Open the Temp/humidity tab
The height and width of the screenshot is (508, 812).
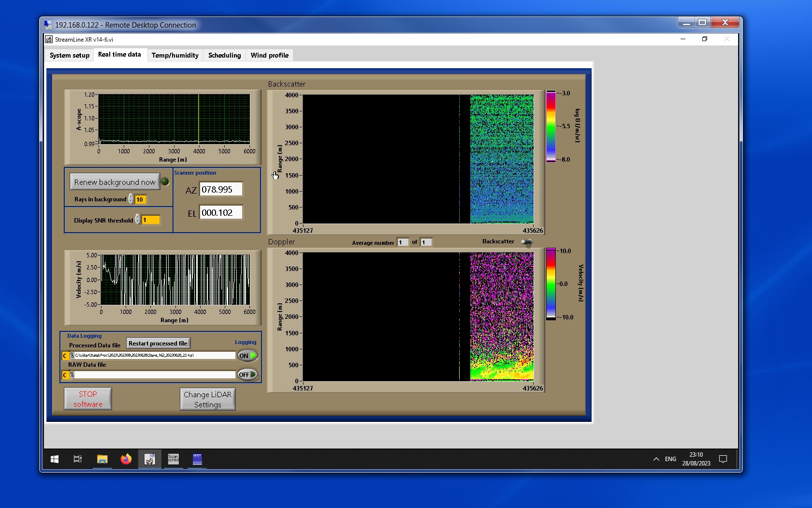[x=175, y=55]
